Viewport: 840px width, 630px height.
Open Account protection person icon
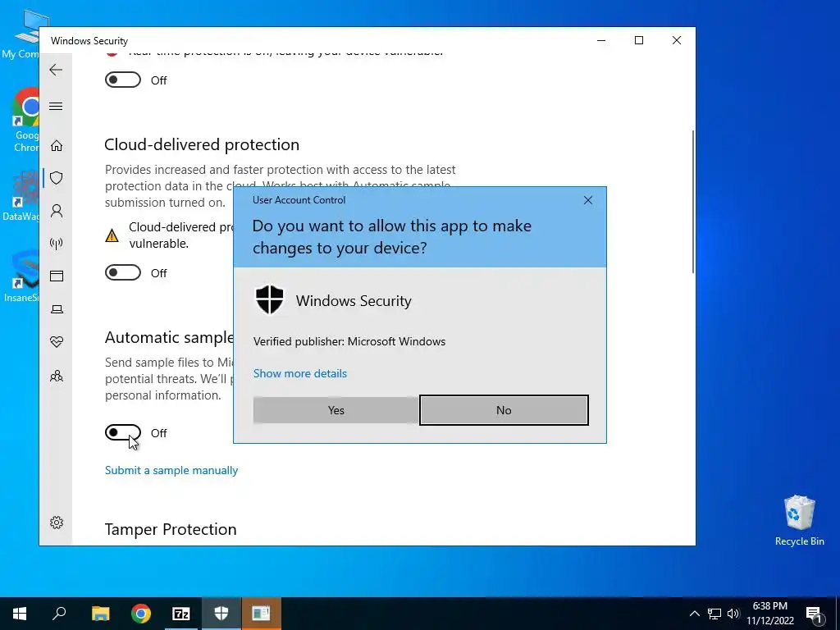coord(57,211)
